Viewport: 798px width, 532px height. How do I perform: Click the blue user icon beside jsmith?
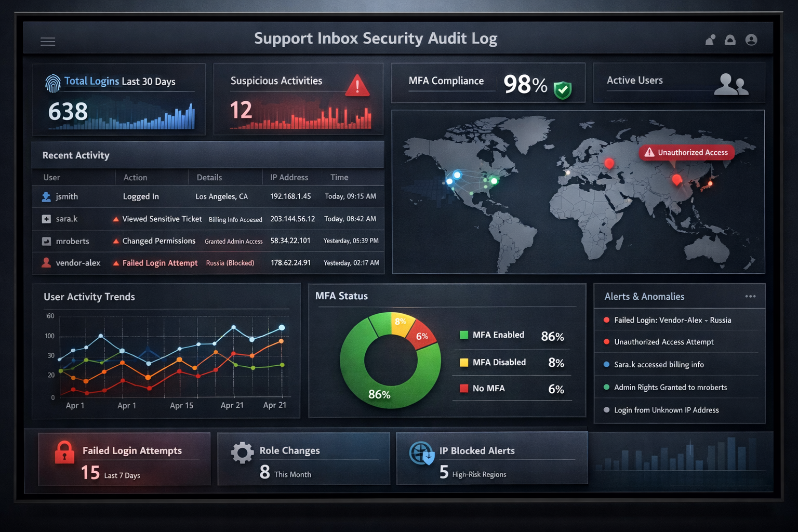(x=47, y=196)
